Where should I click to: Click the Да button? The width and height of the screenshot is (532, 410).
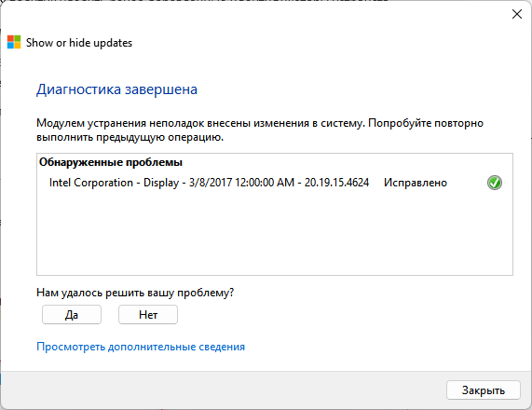[72, 315]
